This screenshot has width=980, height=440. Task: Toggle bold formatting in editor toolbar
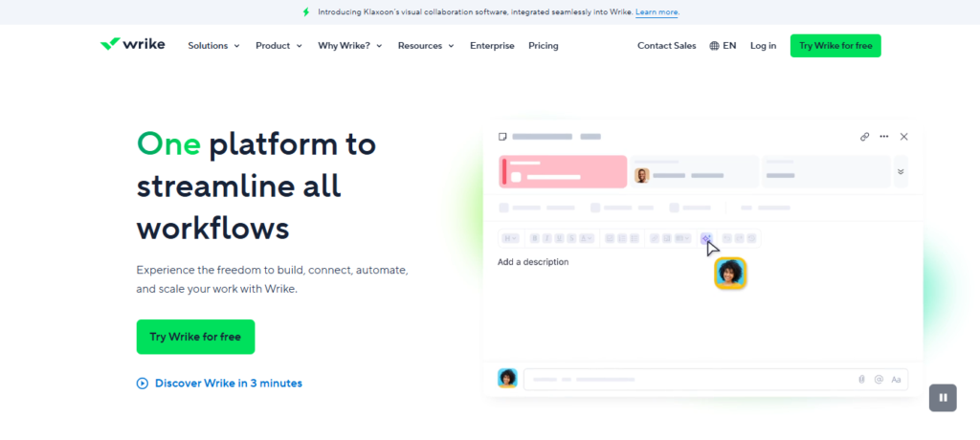[534, 238]
